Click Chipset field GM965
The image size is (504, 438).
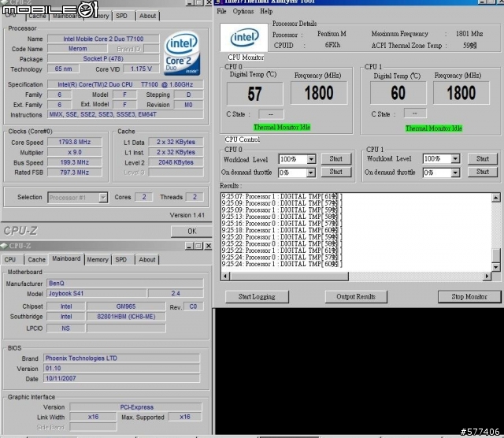coord(126,306)
